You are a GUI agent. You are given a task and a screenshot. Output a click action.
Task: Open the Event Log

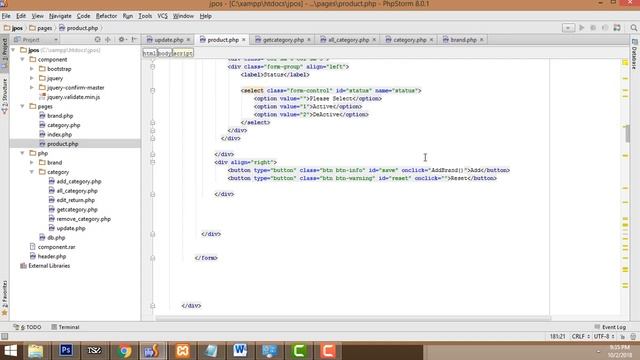[610, 327]
